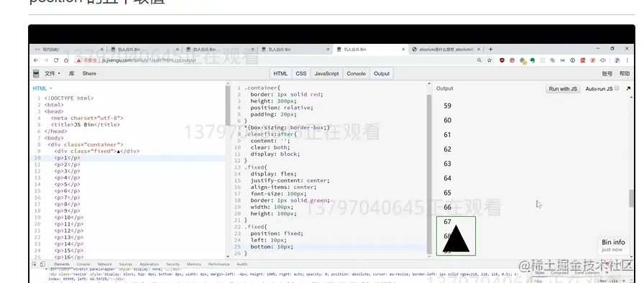Reload the page with the refresh icon
The height and width of the screenshot is (283, 644).
[56, 60]
